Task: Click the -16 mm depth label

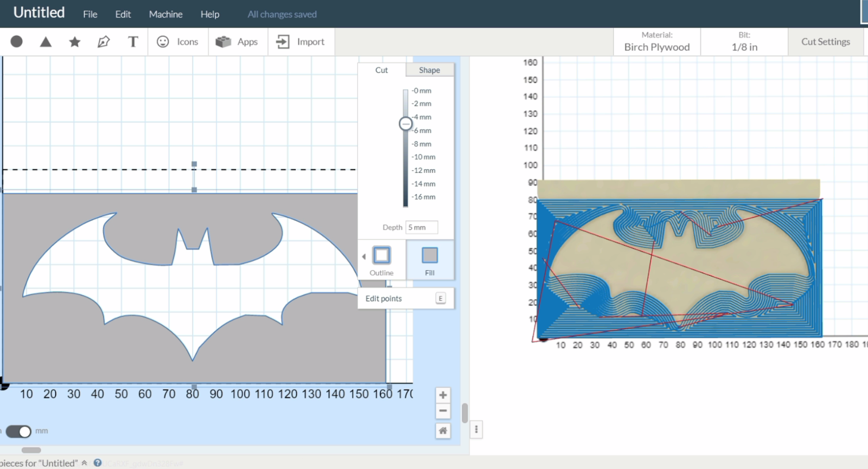Action: (x=423, y=197)
